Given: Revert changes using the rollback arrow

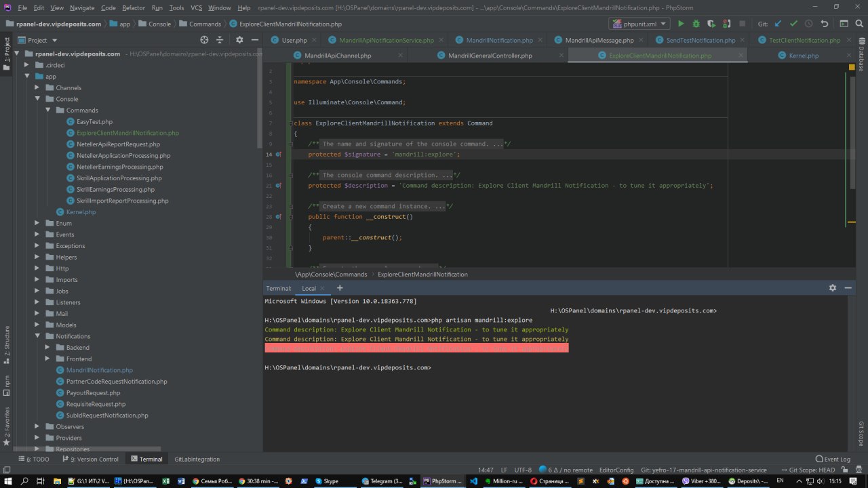Looking at the screenshot, I should coord(825,24).
